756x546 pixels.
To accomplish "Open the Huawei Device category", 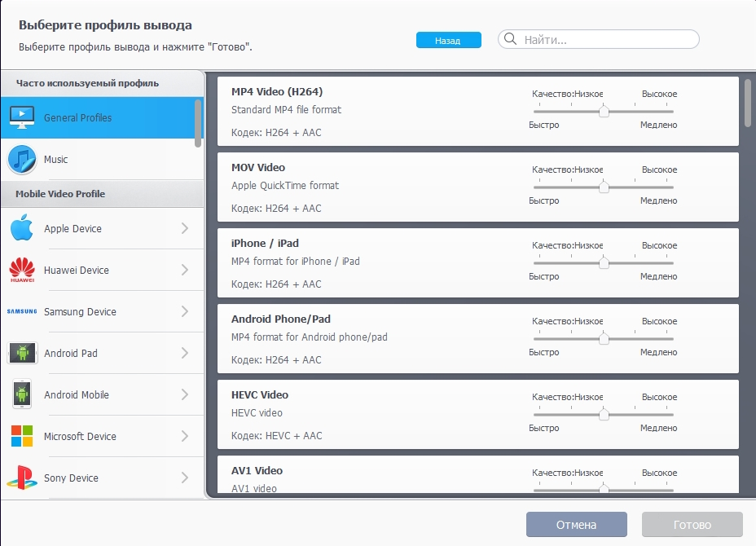I will 102,270.
